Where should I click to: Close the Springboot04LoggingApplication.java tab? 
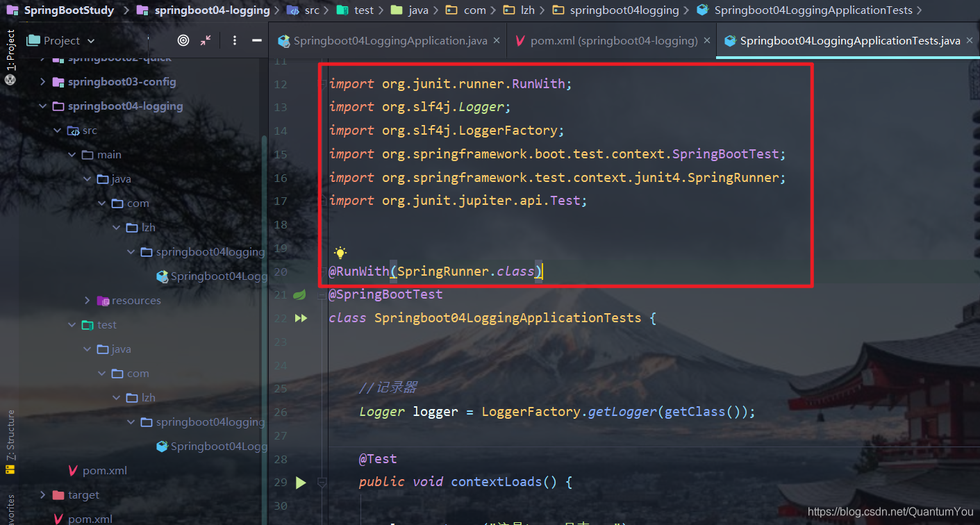497,41
